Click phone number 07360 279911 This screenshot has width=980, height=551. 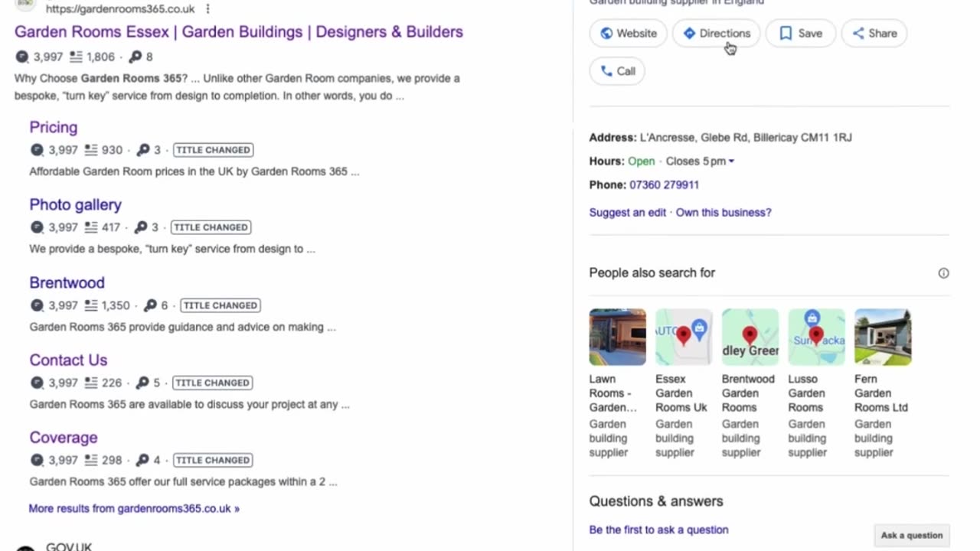click(x=664, y=185)
